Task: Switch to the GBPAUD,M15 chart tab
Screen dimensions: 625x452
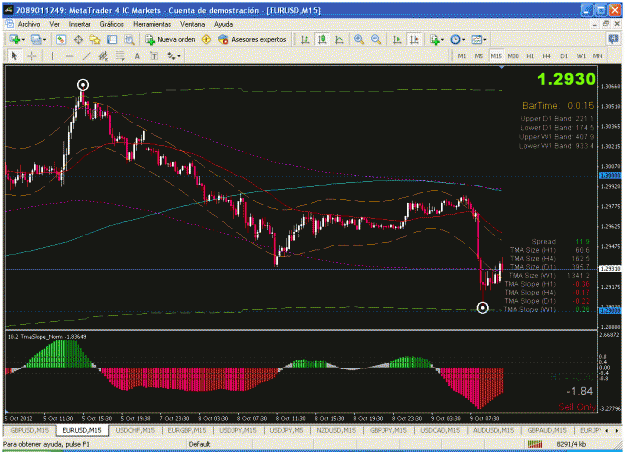Action: pyautogui.click(x=546, y=430)
